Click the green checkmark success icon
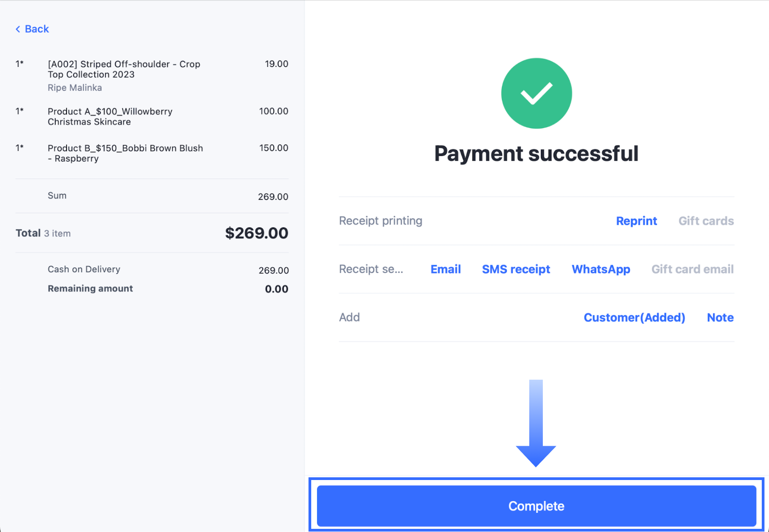 click(536, 94)
